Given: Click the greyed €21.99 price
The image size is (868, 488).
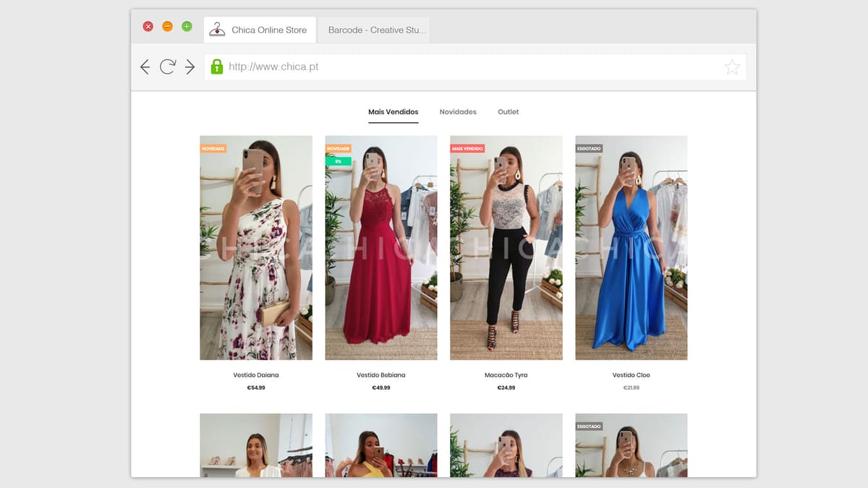Looking at the screenshot, I should pos(631,388).
